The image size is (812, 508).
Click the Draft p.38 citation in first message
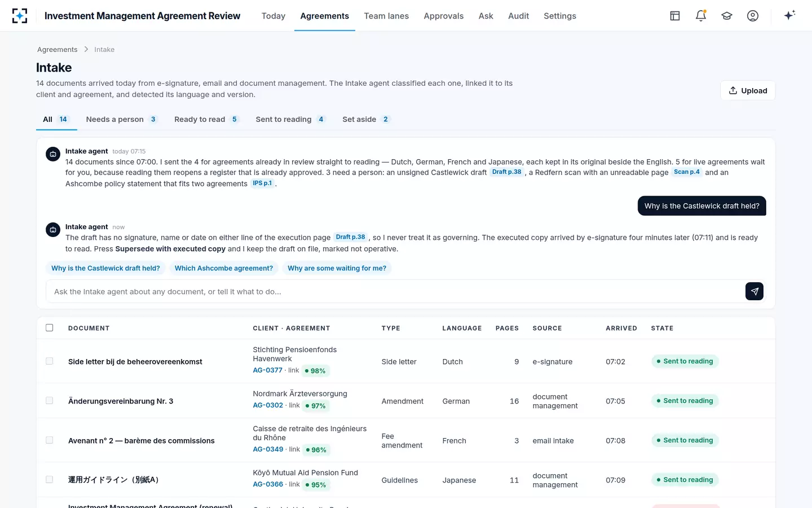coord(506,172)
